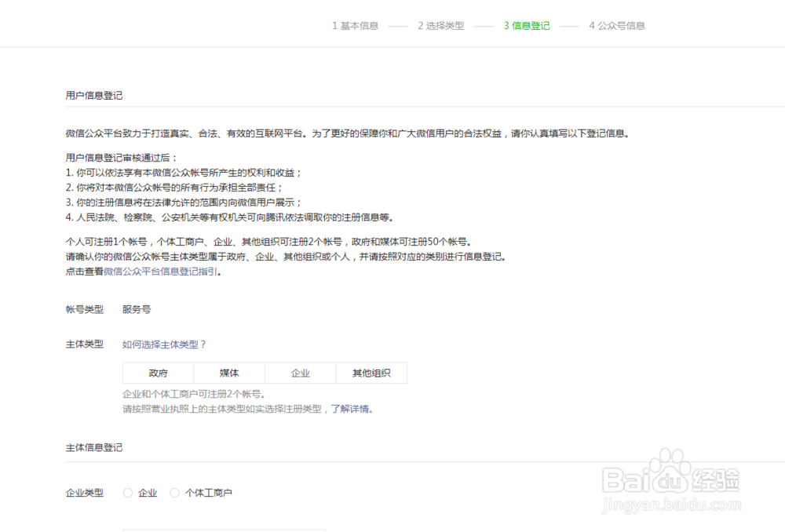
Task: Go to step 2 选择类型
Action: [x=441, y=25]
